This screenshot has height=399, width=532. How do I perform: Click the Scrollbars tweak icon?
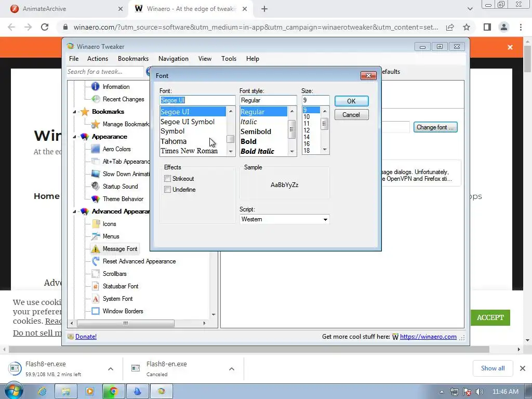point(96,273)
